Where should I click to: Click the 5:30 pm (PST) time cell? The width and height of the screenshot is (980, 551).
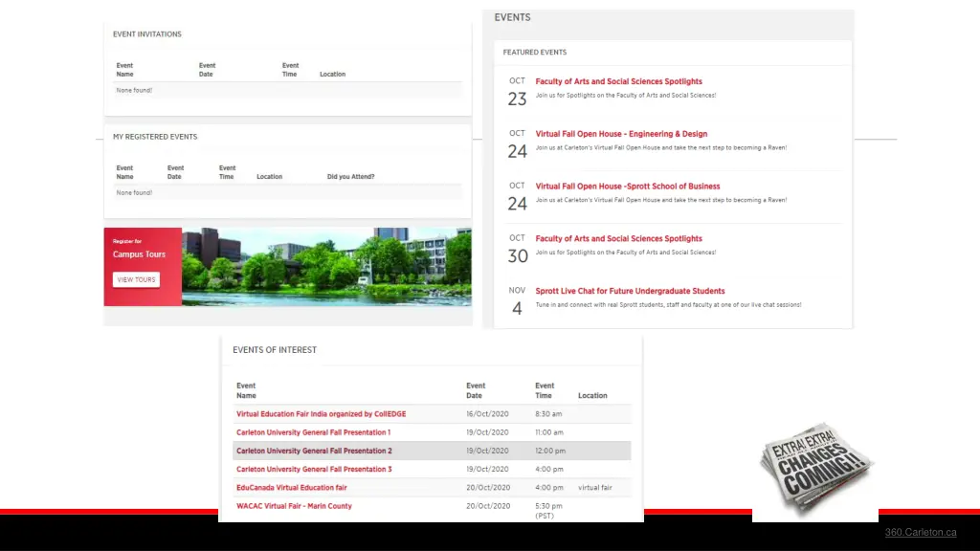coord(548,511)
